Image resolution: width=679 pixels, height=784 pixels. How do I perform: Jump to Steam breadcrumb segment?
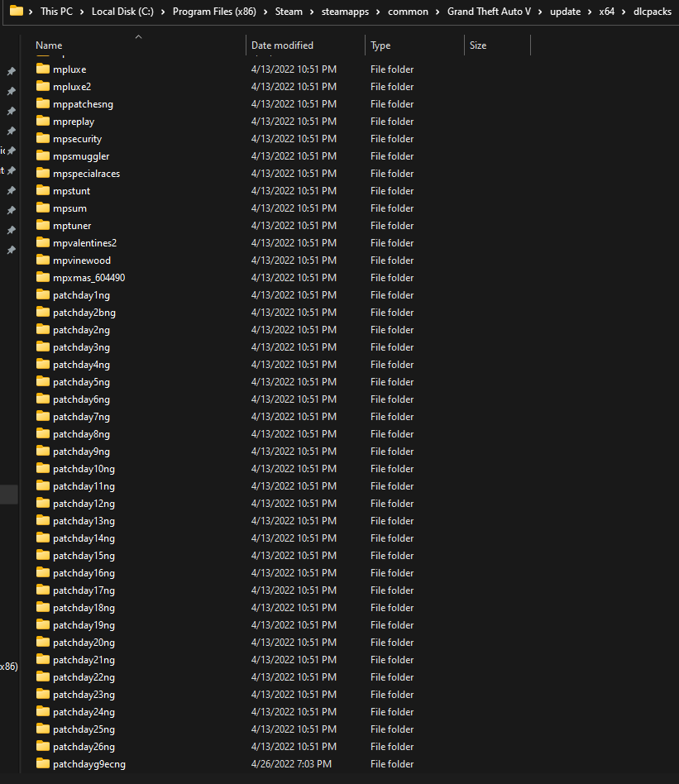[x=289, y=12]
